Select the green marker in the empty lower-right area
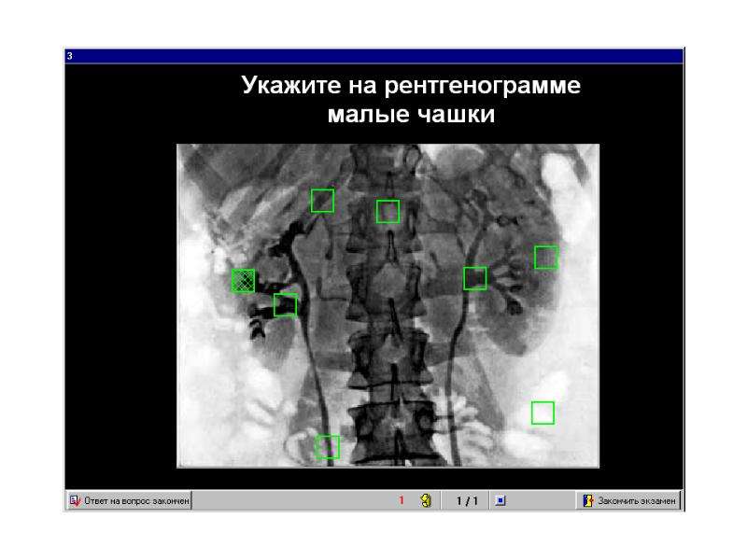This screenshot has height=560, width=747. click(x=543, y=413)
